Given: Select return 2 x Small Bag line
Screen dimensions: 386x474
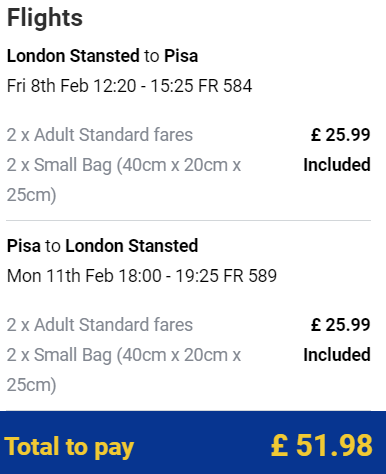Looking at the screenshot, I should pyautogui.click(x=124, y=370).
